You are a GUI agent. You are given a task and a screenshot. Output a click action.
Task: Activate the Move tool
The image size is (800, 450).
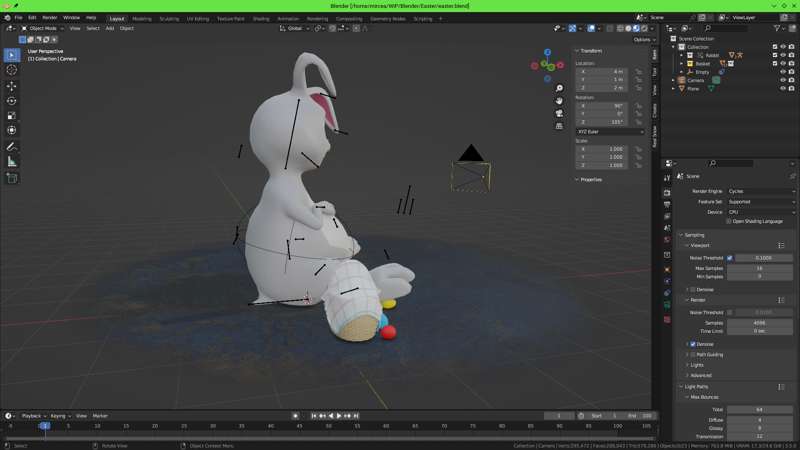tap(12, 86)
